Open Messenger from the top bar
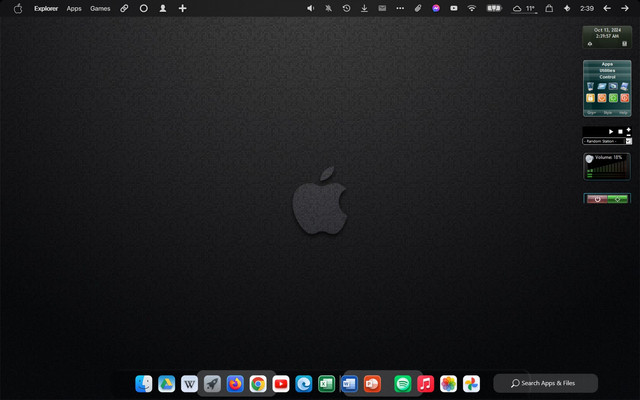Image resolution: width=640 pixels, height=400 pixels. click(436, 8)
